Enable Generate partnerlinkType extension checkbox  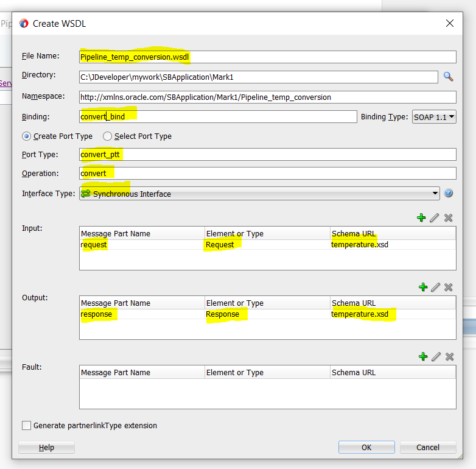27,426
